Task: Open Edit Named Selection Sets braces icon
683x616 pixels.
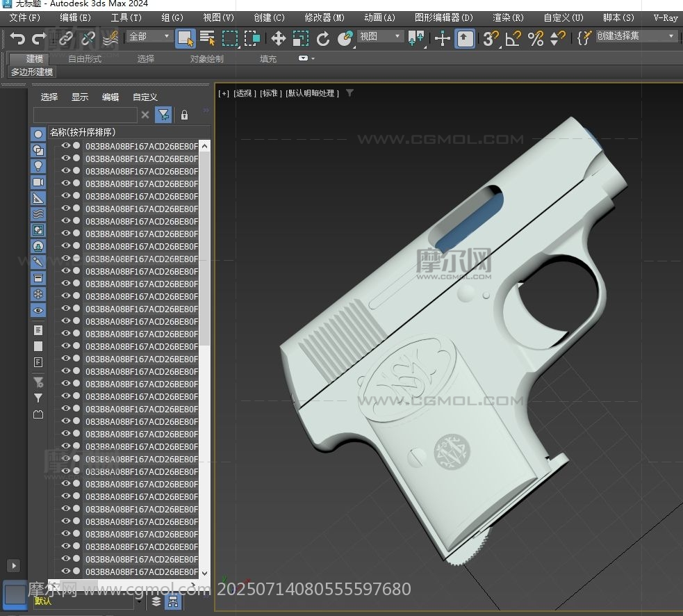Action: tap(584, 38)
